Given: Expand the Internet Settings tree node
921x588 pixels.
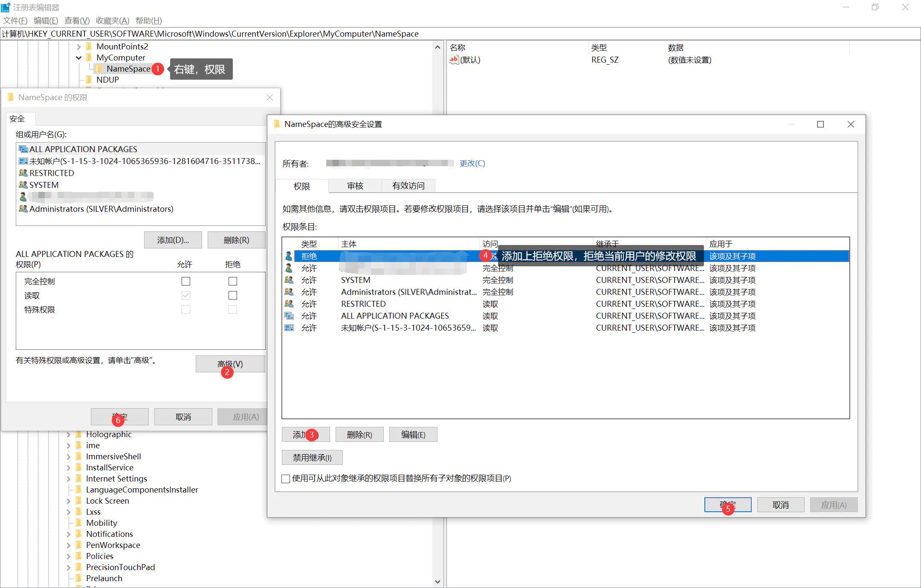Looking at the screenshot, I should click(x=69, y=478).
